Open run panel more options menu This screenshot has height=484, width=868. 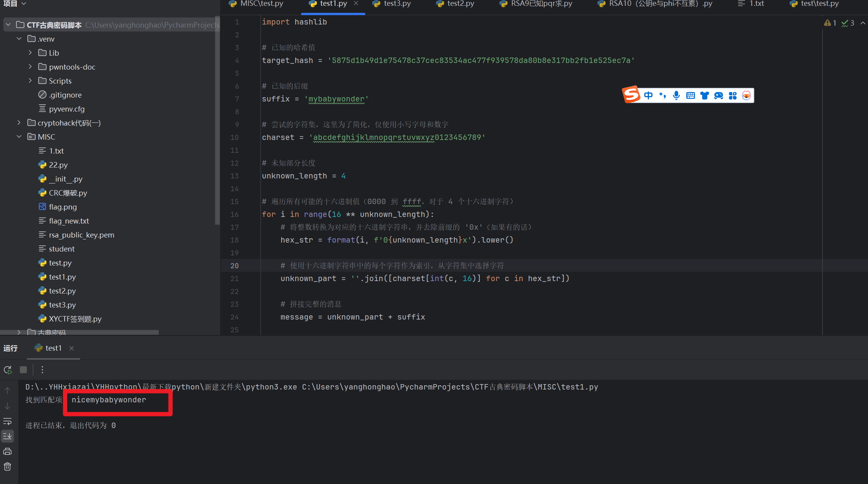click(42, 370)
